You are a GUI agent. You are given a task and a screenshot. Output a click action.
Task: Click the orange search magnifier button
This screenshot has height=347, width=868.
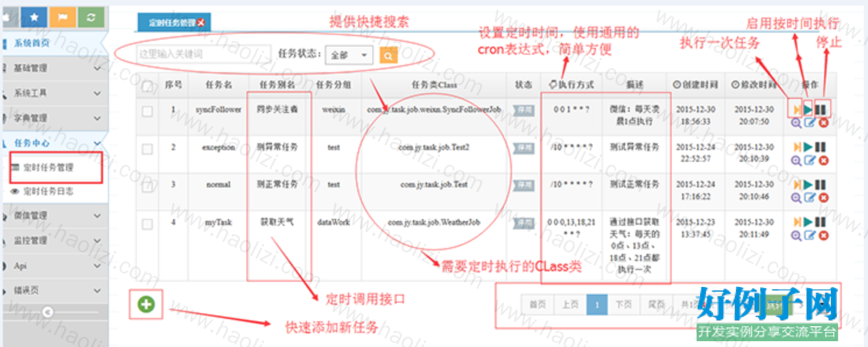[x=389, y=55]
